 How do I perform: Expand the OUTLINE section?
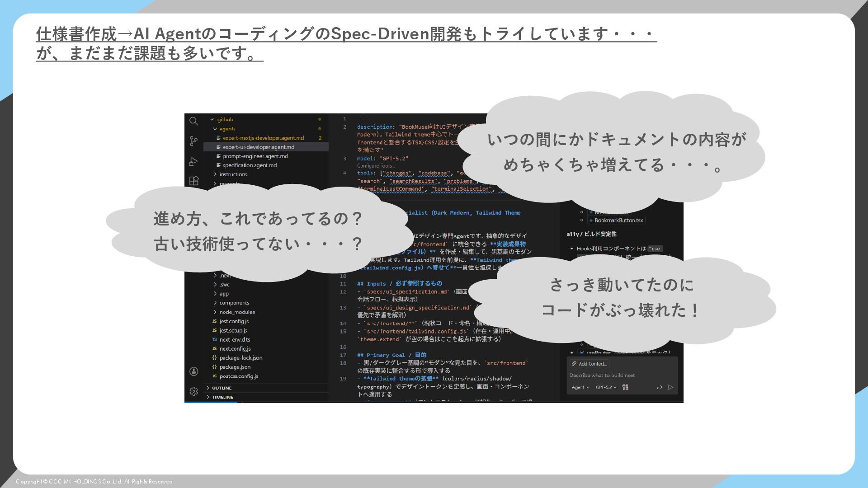pos(222,388)
